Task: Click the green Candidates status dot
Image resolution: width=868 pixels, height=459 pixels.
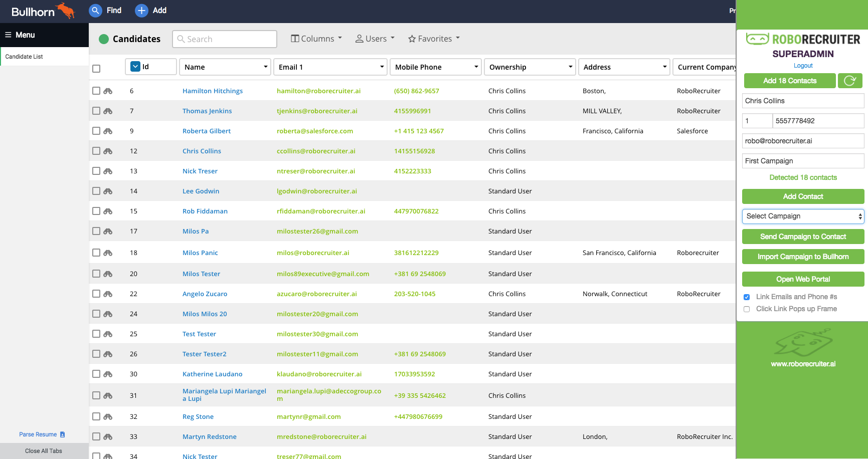Action: [104, 39]
